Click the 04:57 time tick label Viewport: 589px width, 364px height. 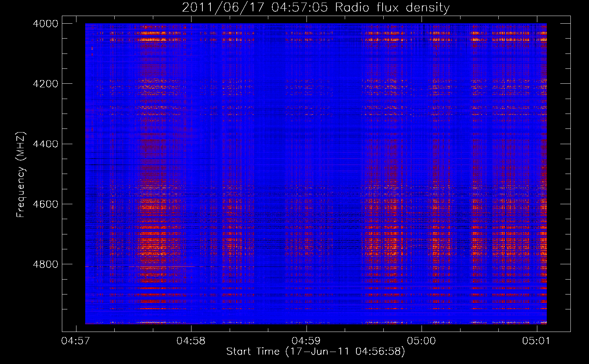point(76,341)
